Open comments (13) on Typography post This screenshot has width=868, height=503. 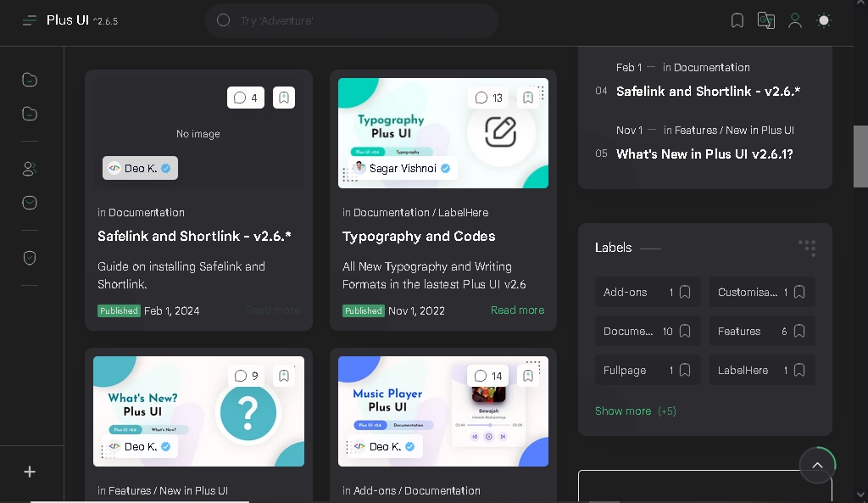click(489, 98)
